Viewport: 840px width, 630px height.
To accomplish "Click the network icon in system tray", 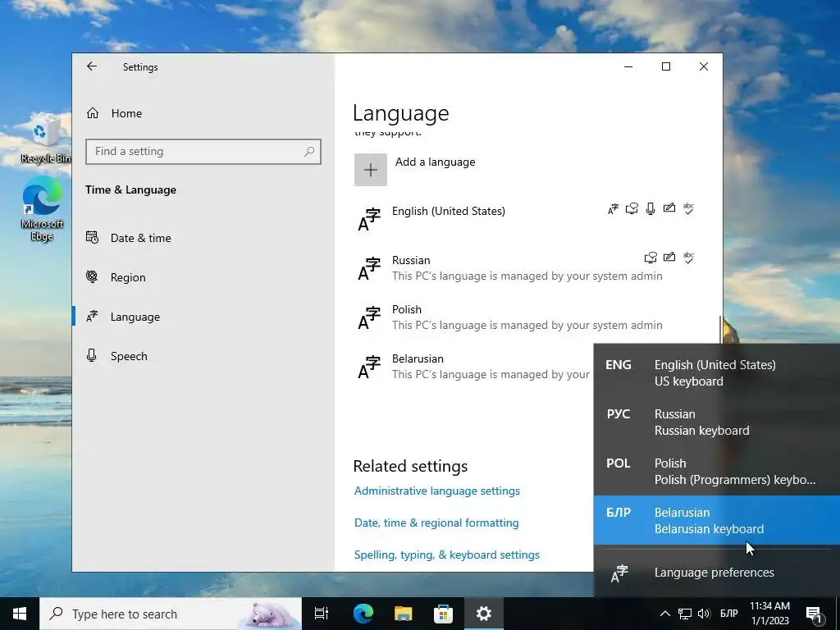I will [x=685, y=614].
